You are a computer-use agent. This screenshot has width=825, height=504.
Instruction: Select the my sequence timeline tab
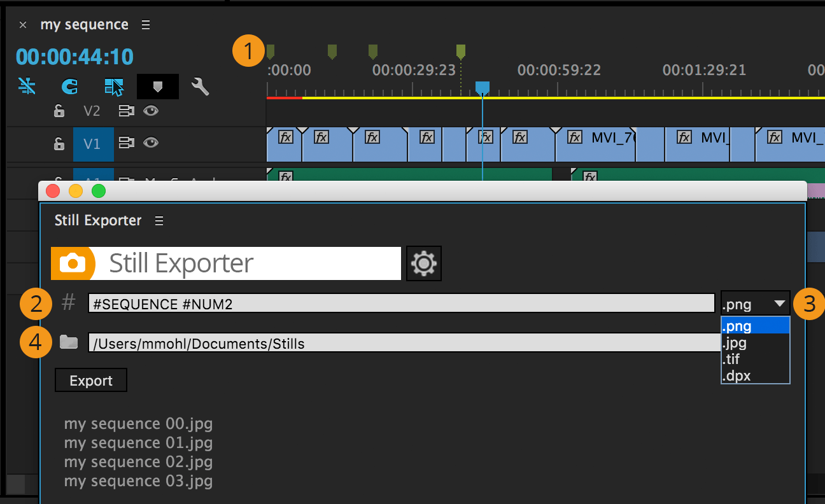point(84,24)
